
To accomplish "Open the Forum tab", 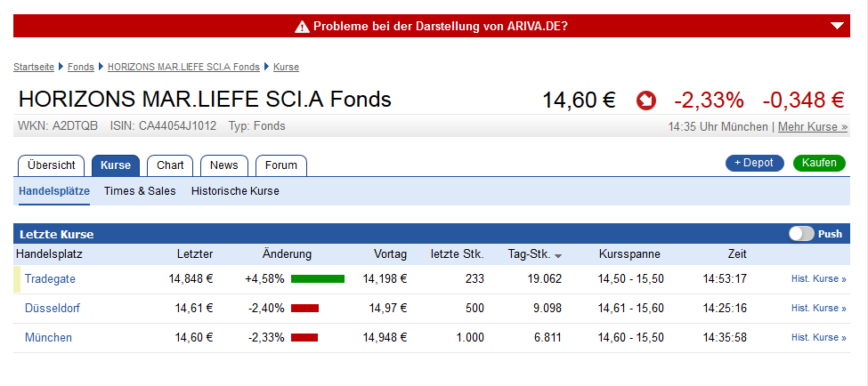I will pos(281,165).
